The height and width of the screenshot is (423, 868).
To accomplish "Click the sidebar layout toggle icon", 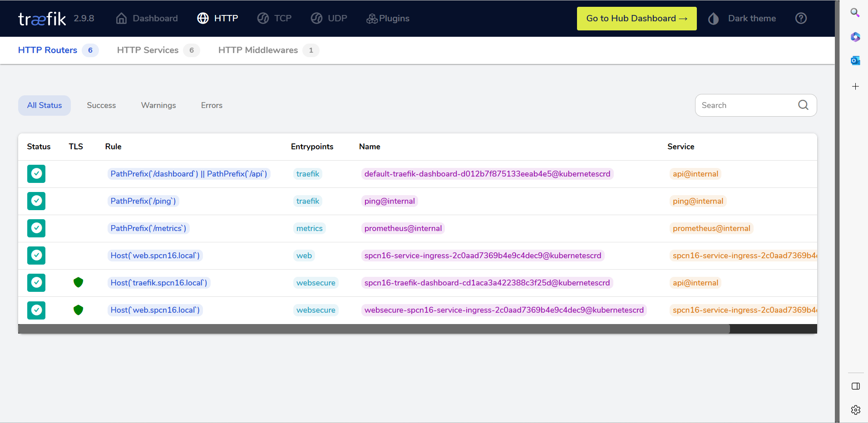I will click(x=856, y=386).
